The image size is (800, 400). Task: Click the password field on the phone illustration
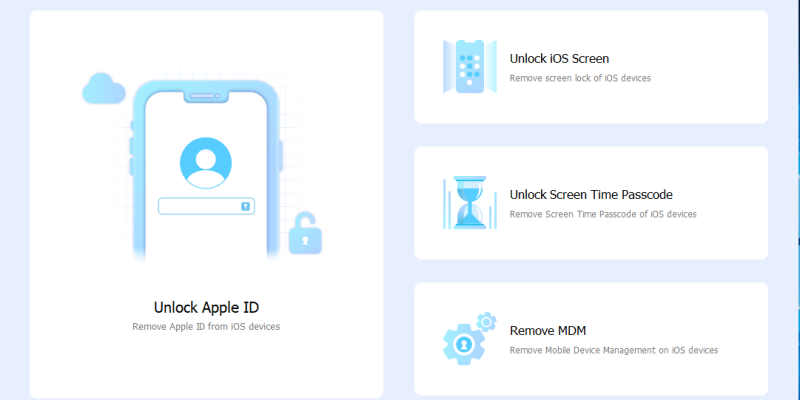pos(206,206)
